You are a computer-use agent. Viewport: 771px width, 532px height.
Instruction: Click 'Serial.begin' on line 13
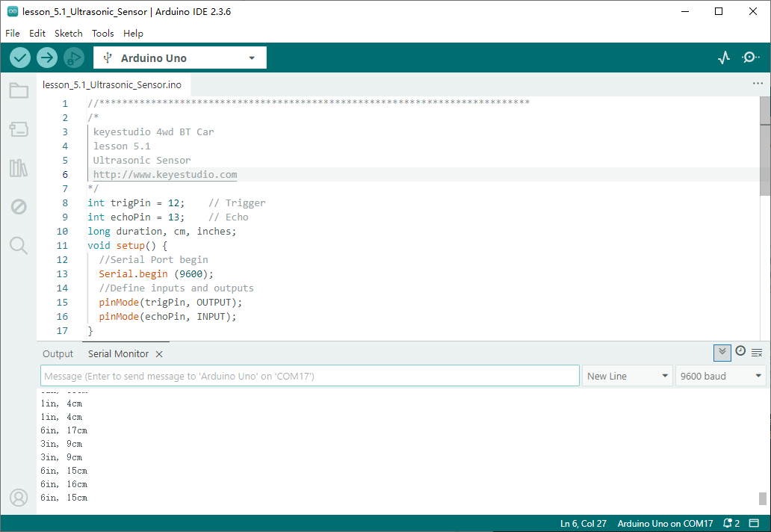coord(133,274)
